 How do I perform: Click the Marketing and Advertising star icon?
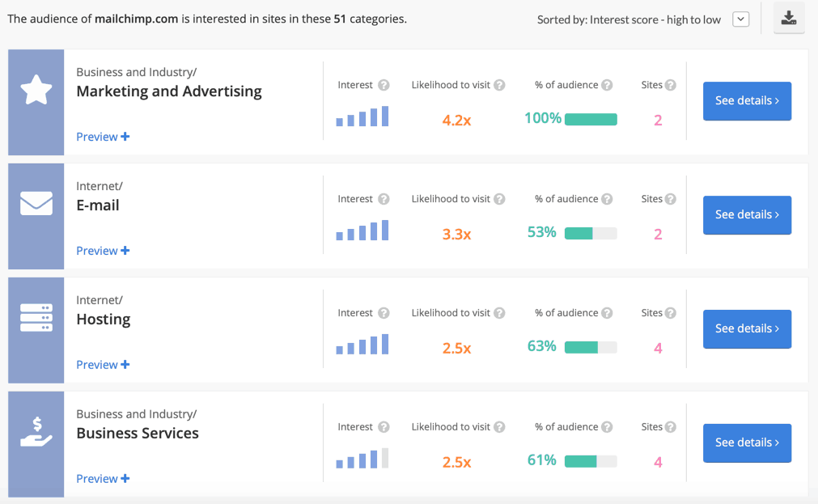[35, 95]
